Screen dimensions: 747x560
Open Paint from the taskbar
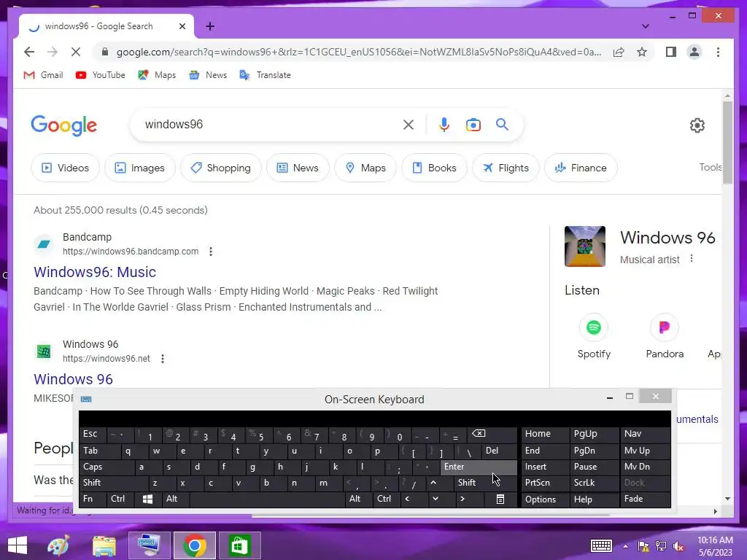click(58, 545)
